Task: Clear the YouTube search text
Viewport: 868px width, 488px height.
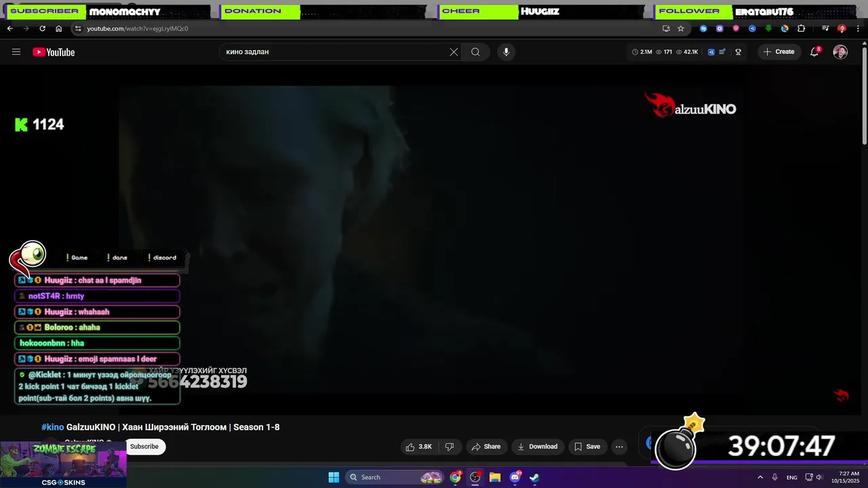Action: pyautogui.click(x=454, y=52)
